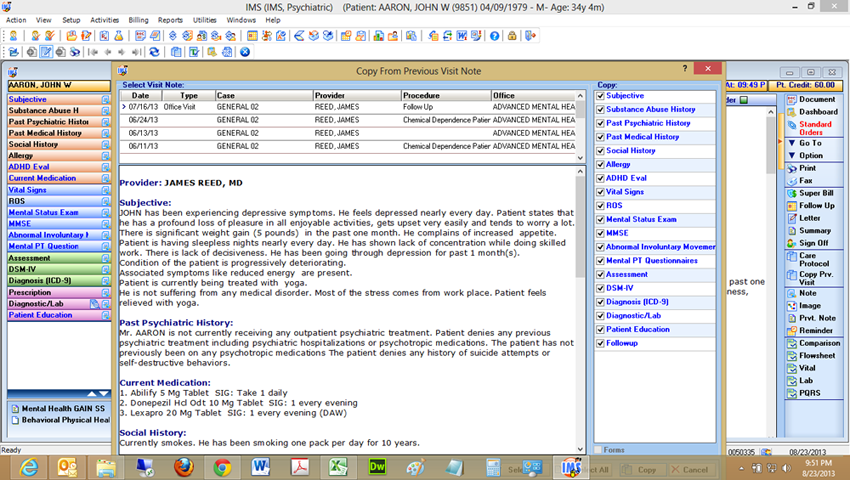Click the blue refresh icon in second toolbar

154,52
